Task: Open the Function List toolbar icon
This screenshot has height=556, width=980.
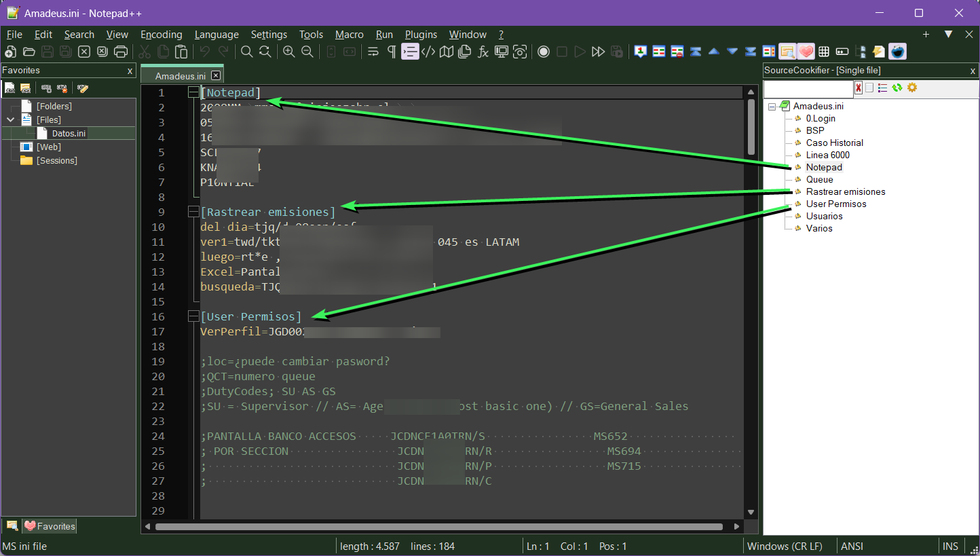Action: point(483,52)
